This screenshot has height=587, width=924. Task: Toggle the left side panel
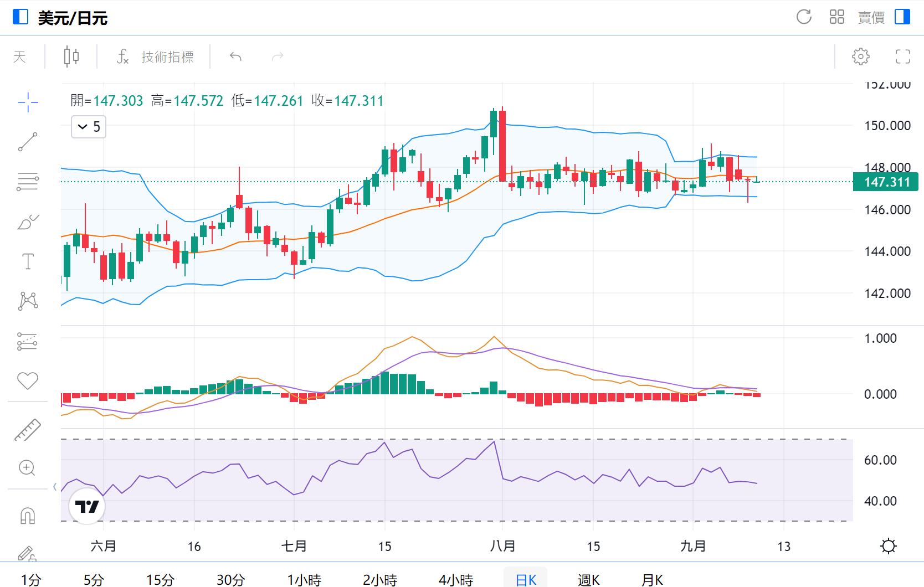(x=20, y=17)
